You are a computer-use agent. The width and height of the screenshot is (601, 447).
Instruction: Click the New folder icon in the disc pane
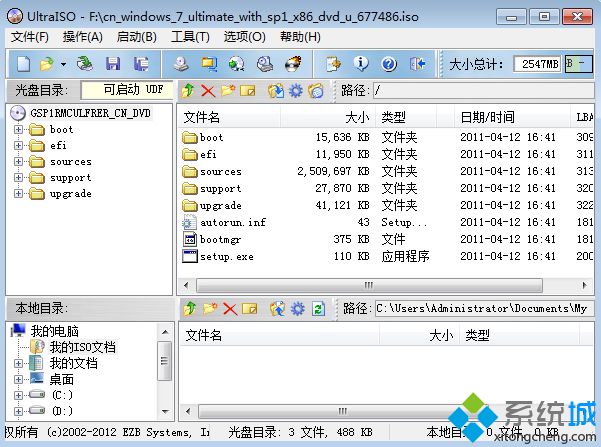tap(228, 91)
